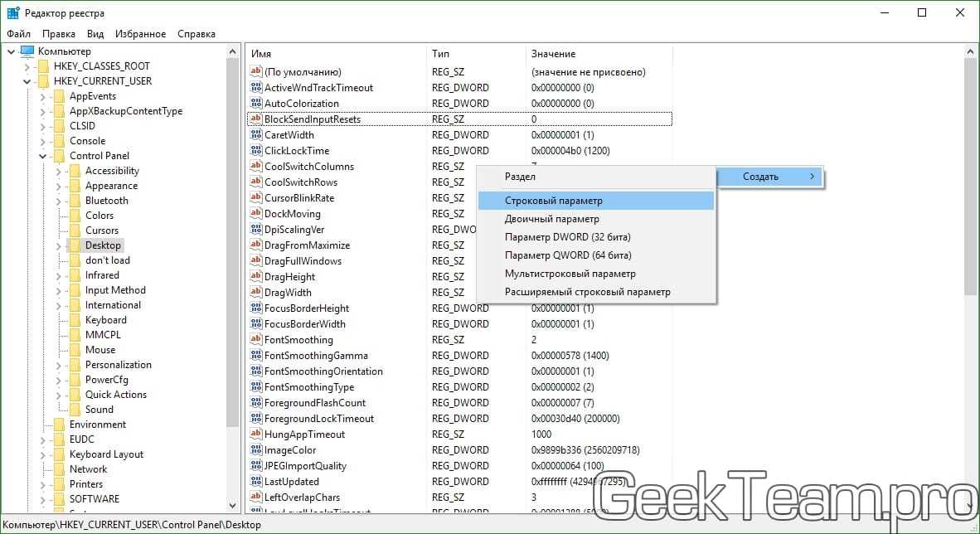Click the string icon of CursorBlinkRate

tap(255, 197)
